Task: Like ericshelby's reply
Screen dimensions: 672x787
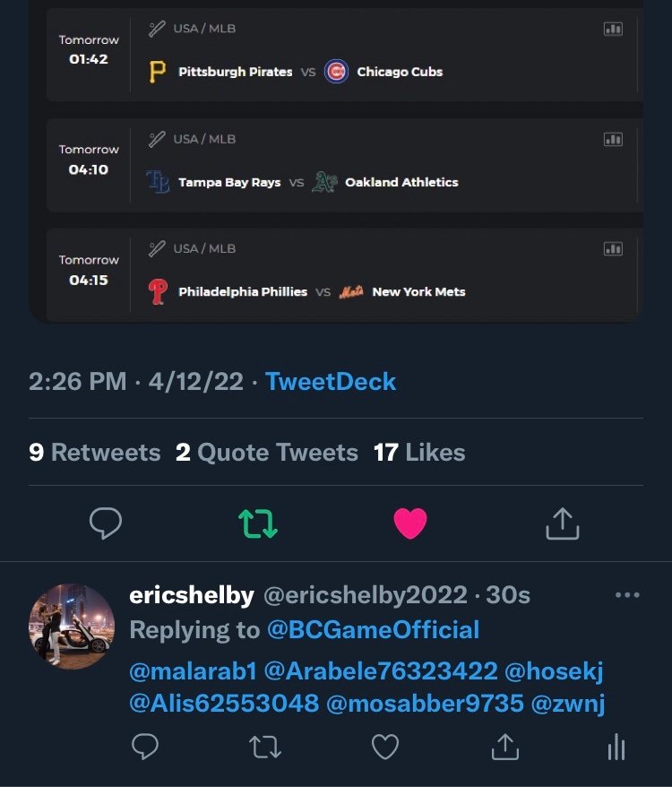Action: click(x=385, y=747)
